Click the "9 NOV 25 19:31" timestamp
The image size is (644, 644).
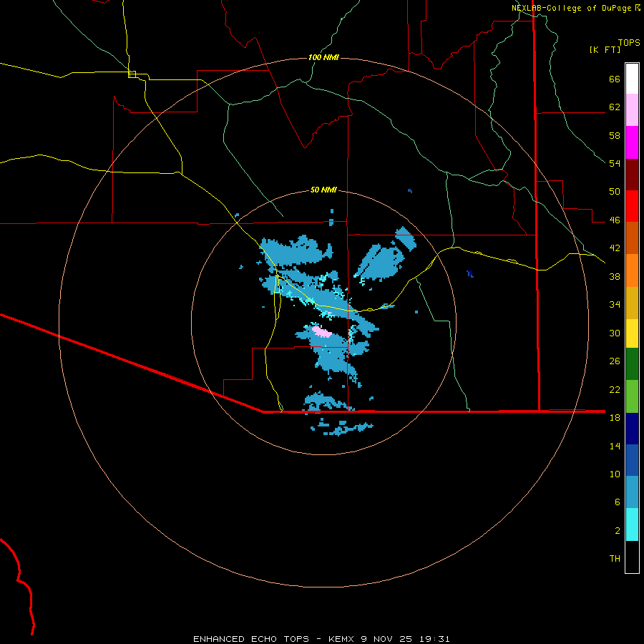pos(406,639)
